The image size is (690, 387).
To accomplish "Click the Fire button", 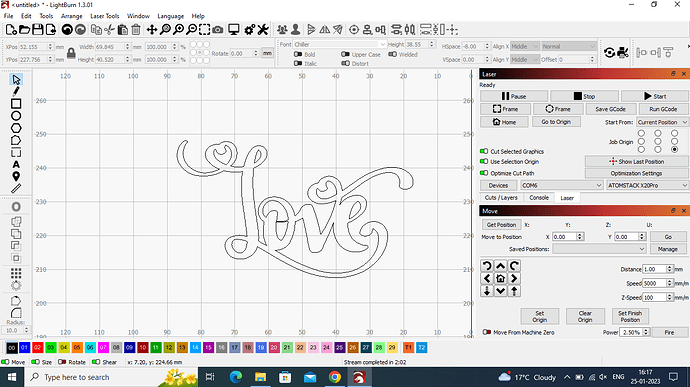I will point(669,332).
